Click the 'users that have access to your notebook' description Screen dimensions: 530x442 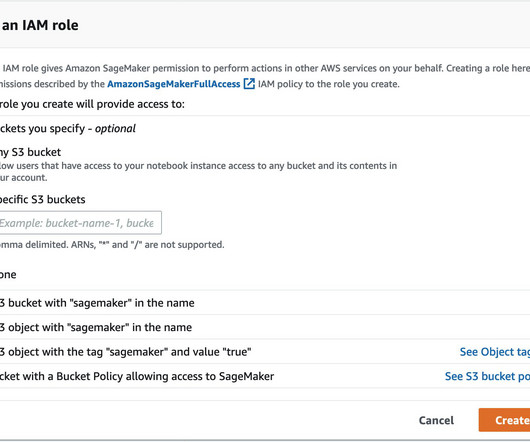coord(198,171)
